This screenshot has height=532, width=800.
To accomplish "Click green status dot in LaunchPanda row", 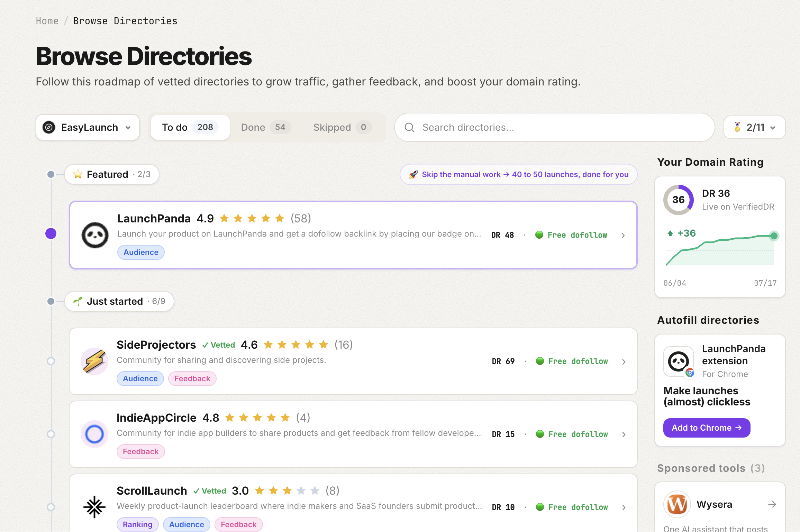I will (x=539, y=235).
